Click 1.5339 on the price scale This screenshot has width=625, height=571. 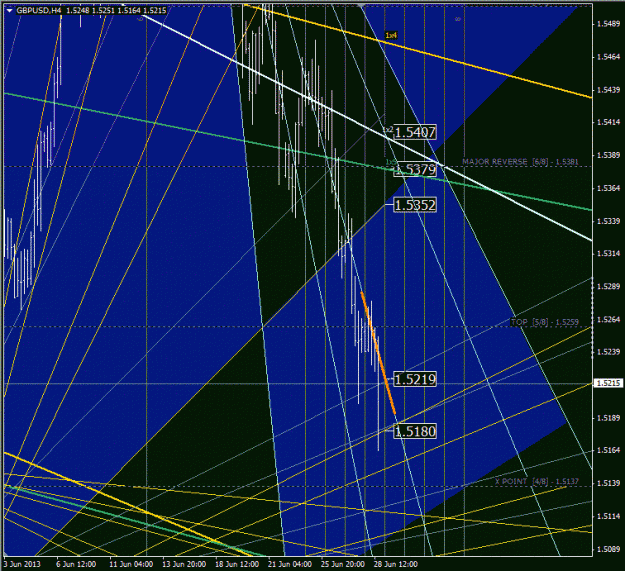pos(608,221)
